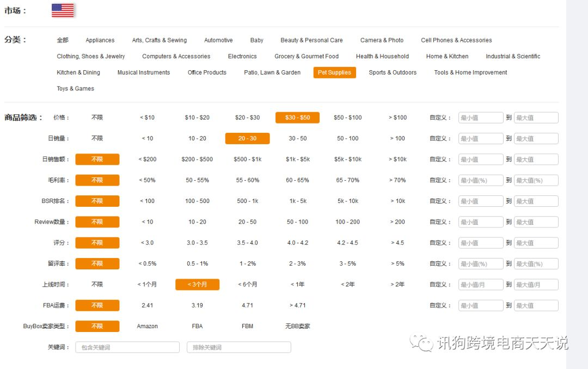Select FBA shipping fee 3.19
Viewport: 588px width, 369px height.
point(197,305)
